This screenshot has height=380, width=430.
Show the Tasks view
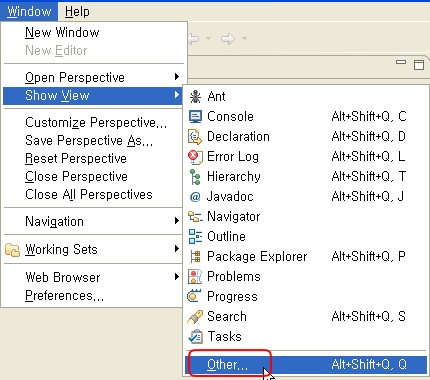306,337
